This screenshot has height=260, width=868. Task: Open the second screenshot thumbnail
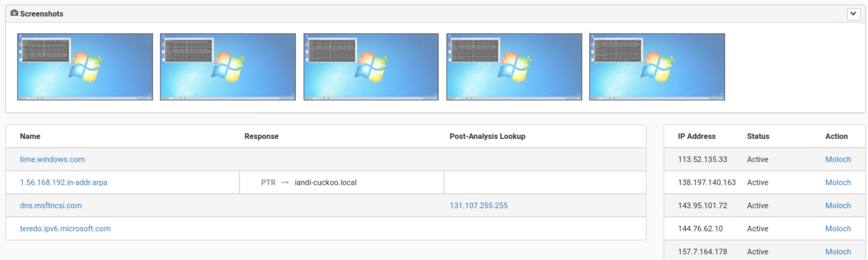pos(228,67)
